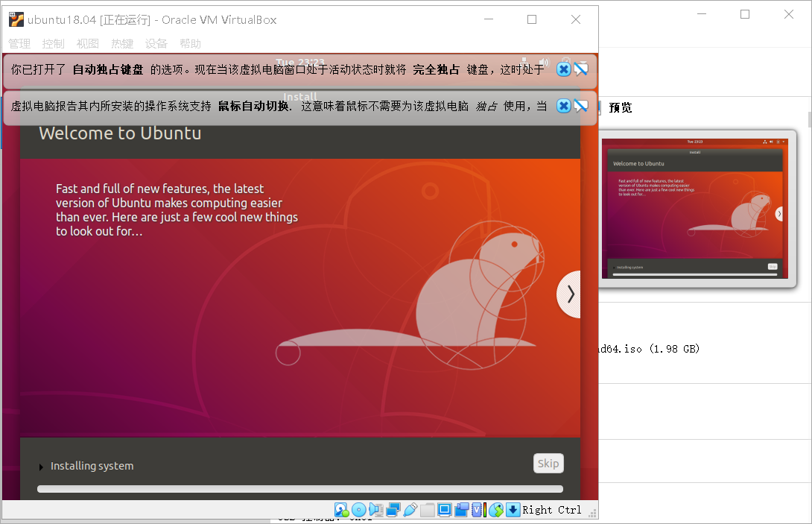Image resolution: width=812 pixels, height=524 pixels.
Task: Click the VM preview thumbnail in manager window
Action: pos(695,209)
